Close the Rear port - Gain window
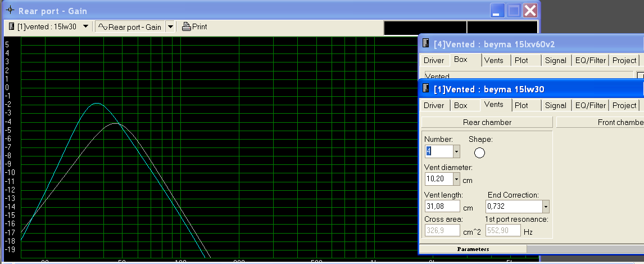This screenshot has height=264, width=644. pos(530,10)
